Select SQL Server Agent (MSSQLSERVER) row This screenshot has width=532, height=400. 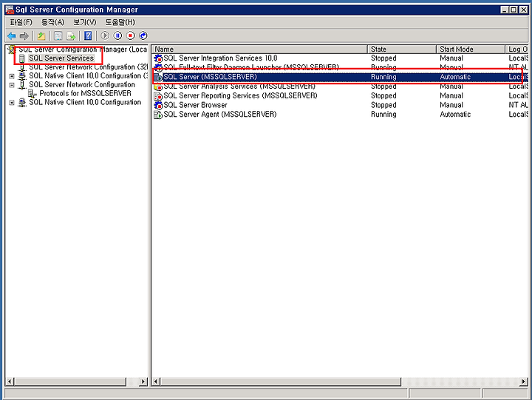click(x=340, y=115)
